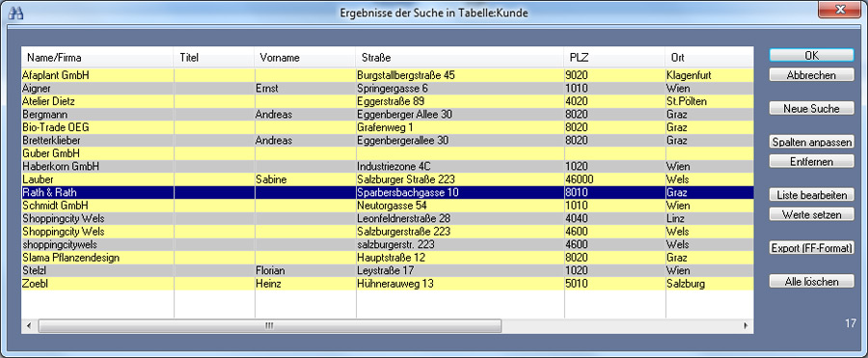
Task: Click the scrollbar right arrow
Action: (746, 326)
